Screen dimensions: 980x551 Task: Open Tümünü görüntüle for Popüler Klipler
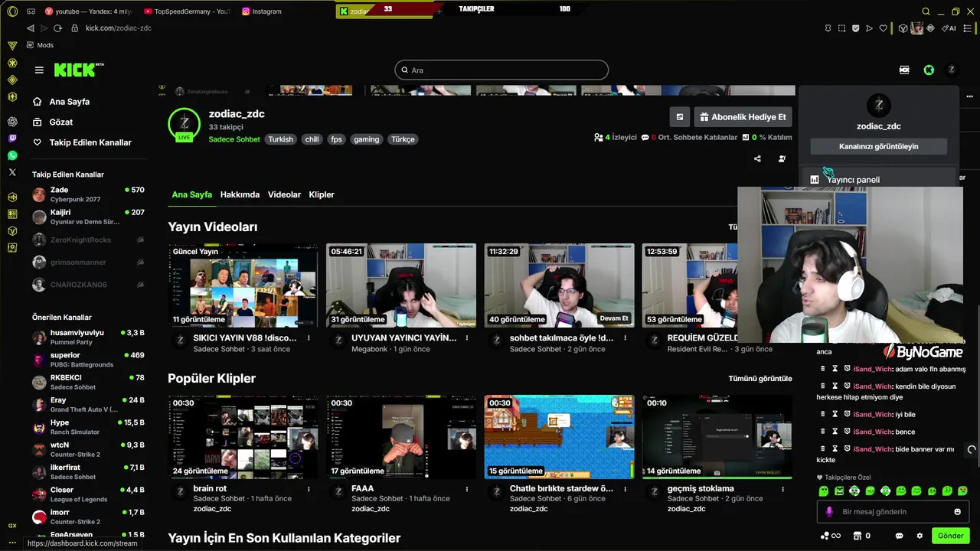[x=759, y=379]
